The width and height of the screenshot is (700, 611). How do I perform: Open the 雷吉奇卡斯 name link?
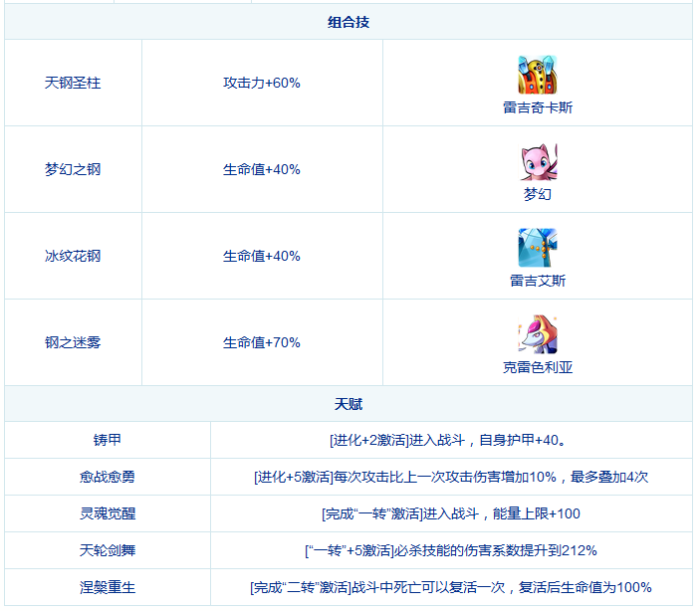538,107
